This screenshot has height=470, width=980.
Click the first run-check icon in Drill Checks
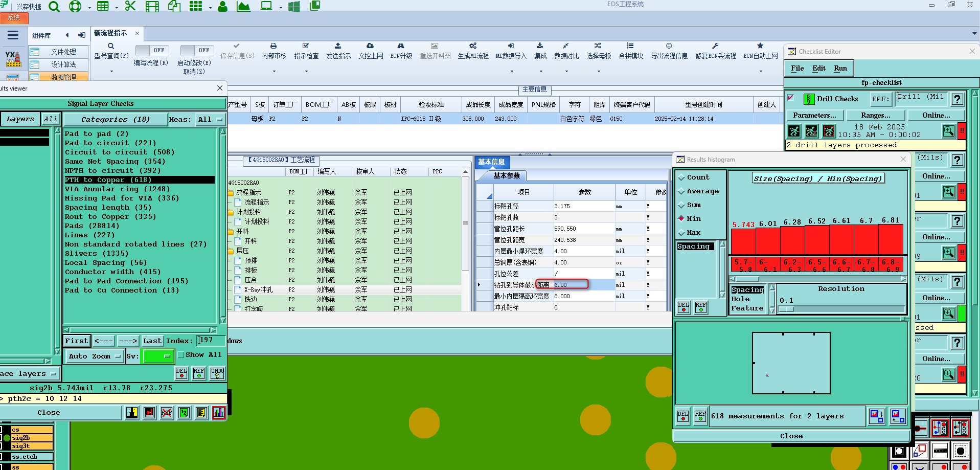pos(794,131)
